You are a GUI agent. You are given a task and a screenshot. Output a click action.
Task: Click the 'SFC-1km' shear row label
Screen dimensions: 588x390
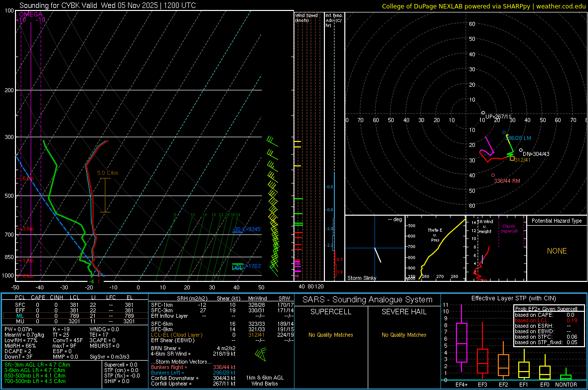(x=161, y=305)
